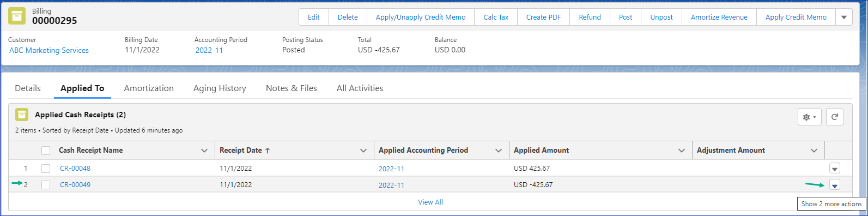Open 2022-11 period link in CR-00049 row
Screen dimensions: 868x216
(x=391, y=185)
